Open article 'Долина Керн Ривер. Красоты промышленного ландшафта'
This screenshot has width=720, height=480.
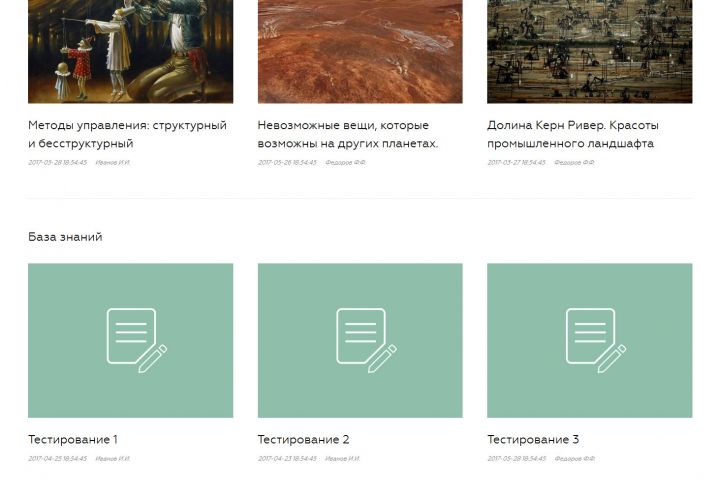pos(573,134)
